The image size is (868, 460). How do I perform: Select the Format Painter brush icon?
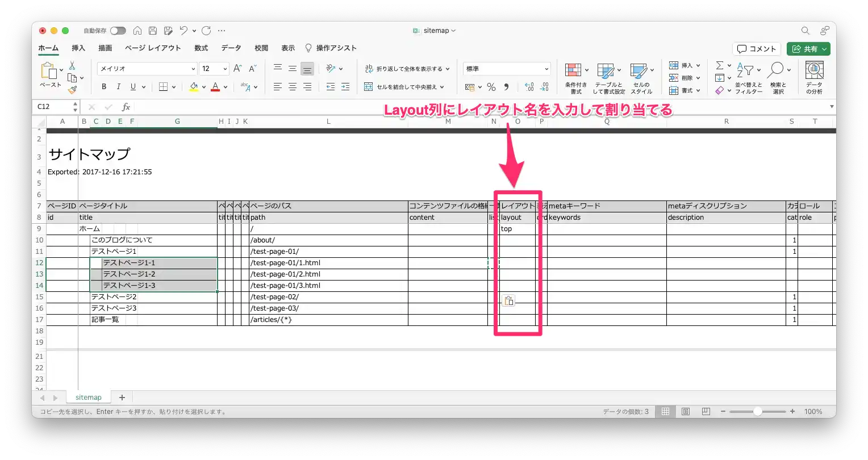click(72, 90)
